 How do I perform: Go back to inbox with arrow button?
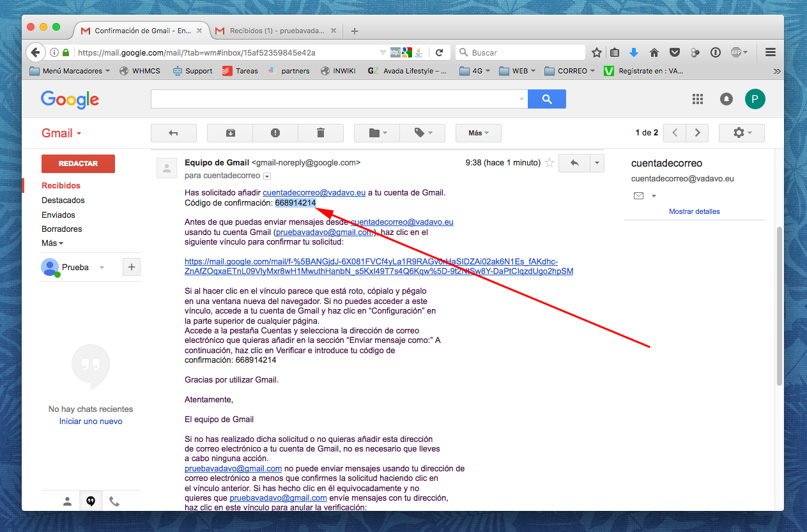173,133
